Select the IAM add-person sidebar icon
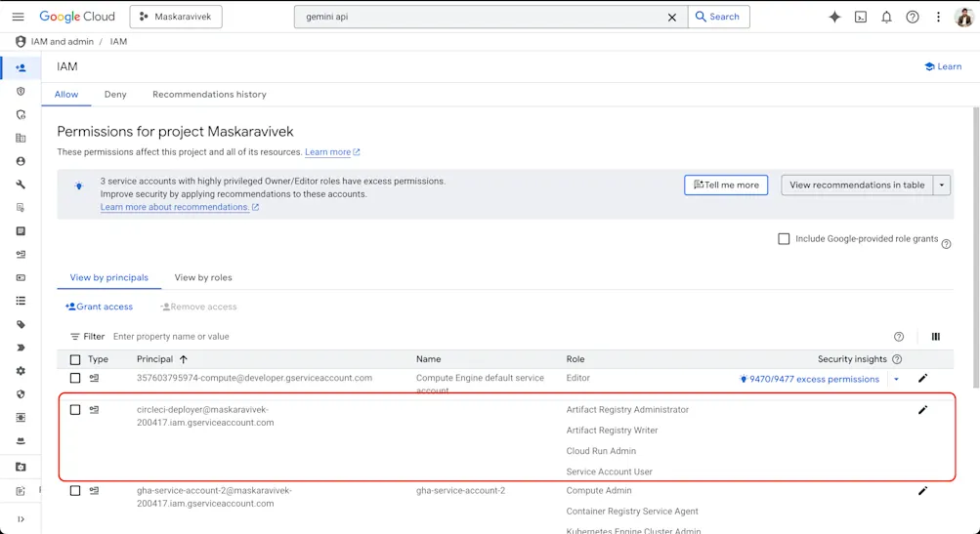The height and width of the screenshot is (534, 980). (x=21, y=67)
